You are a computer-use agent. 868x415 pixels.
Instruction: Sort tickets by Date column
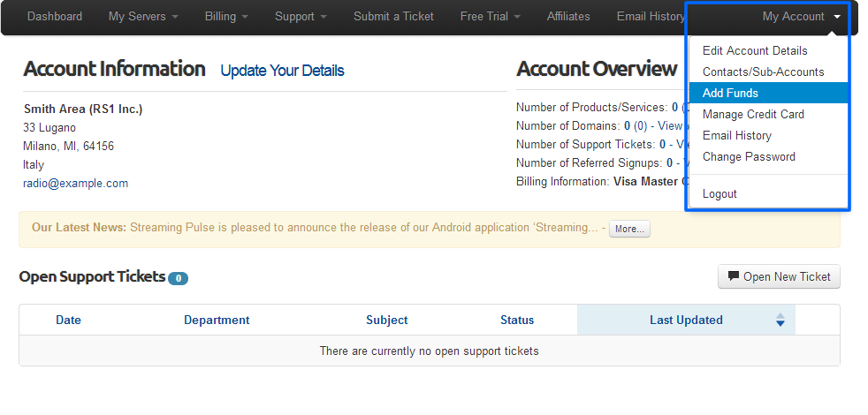point(68,320)
